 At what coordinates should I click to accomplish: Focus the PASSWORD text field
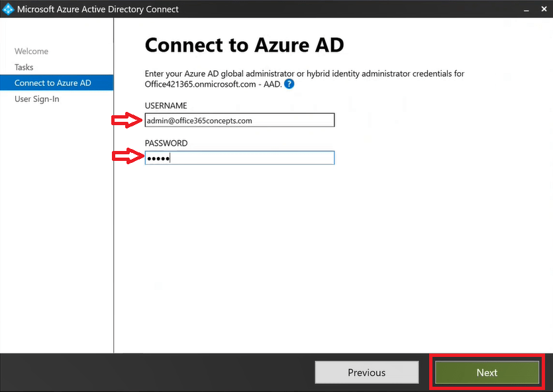point(239,158)
